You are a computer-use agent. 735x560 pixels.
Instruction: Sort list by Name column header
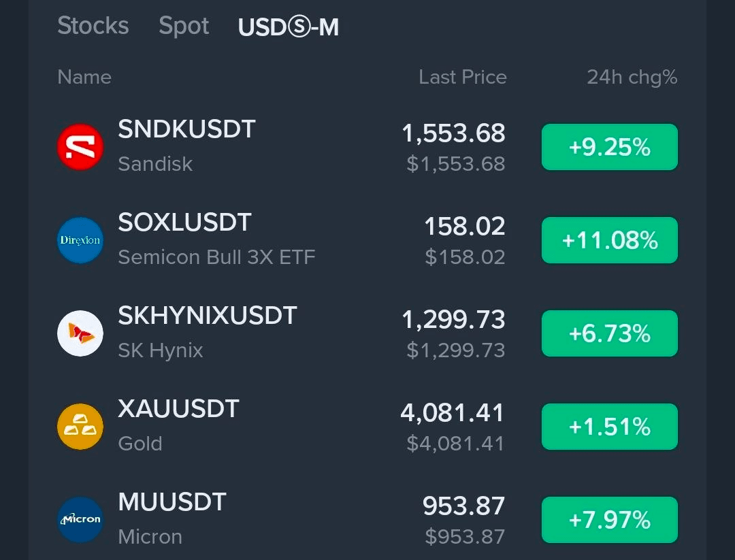pos(84,77)
